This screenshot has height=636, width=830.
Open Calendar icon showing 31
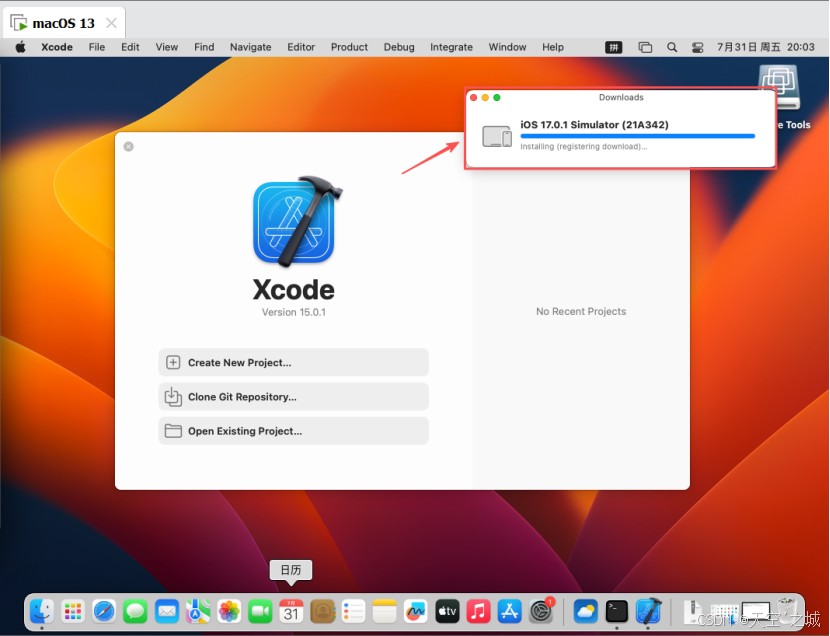pos(291,612)
